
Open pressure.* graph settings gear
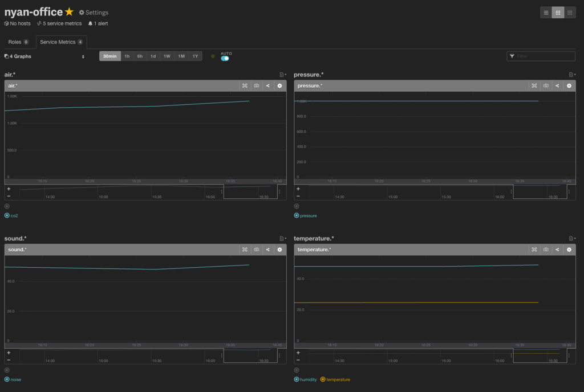(x=569, y=86)
